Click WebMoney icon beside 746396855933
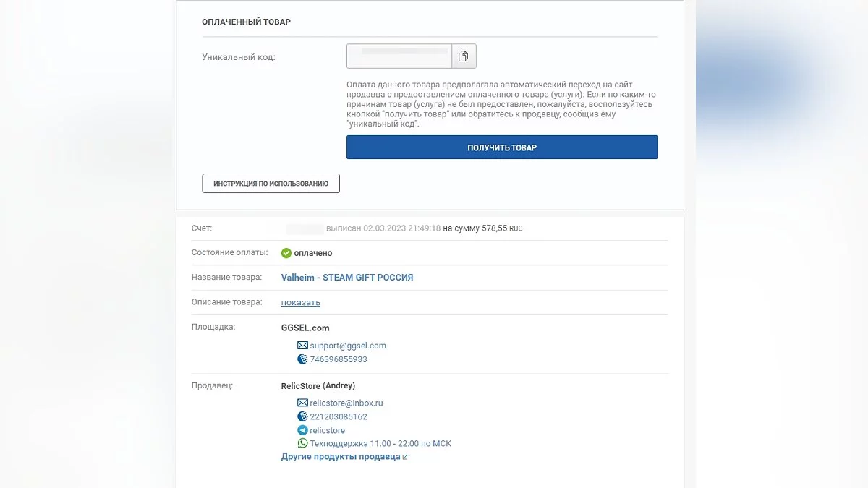The width and height of the screenshot is (868, 488). 302,359
